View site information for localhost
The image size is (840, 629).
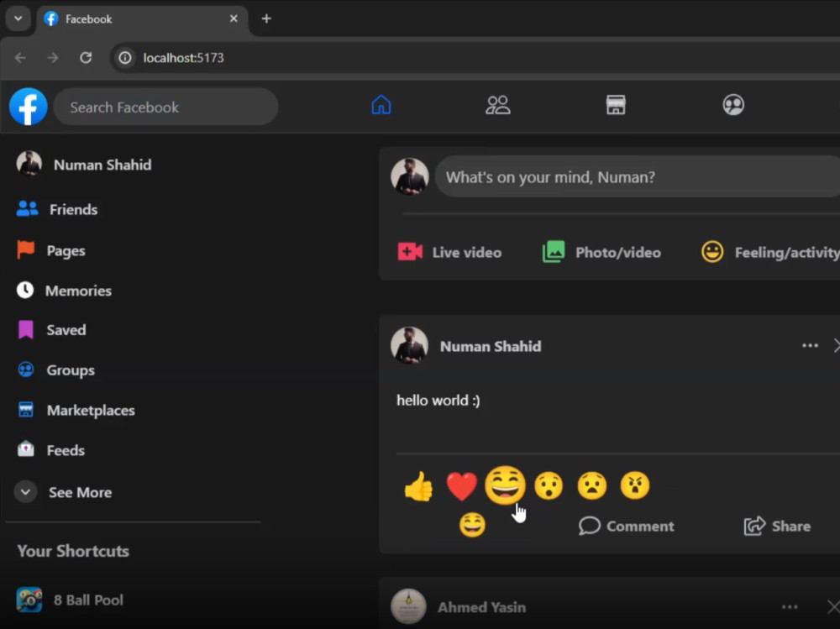125,57
